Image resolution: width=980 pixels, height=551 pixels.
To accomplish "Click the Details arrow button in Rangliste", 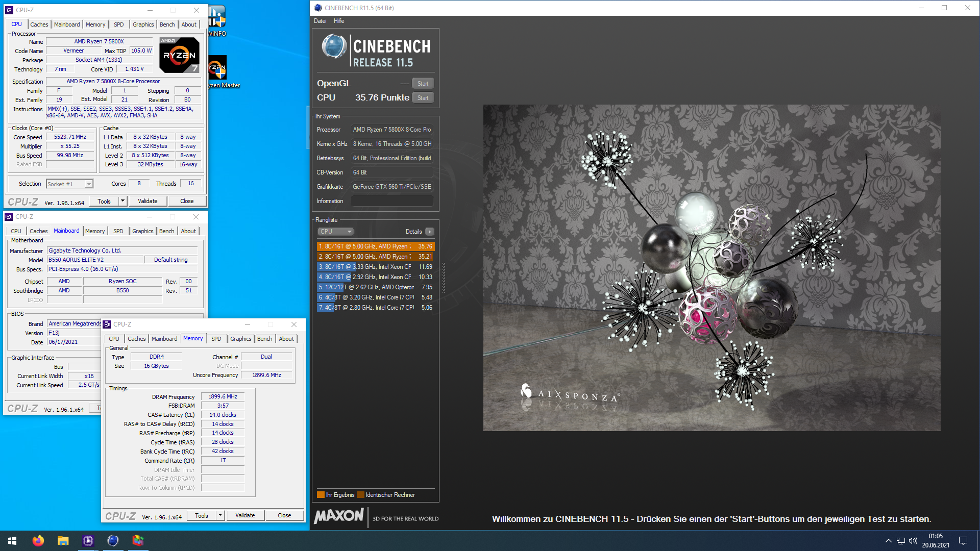I will pyautogui.click(x=430, y=232).
